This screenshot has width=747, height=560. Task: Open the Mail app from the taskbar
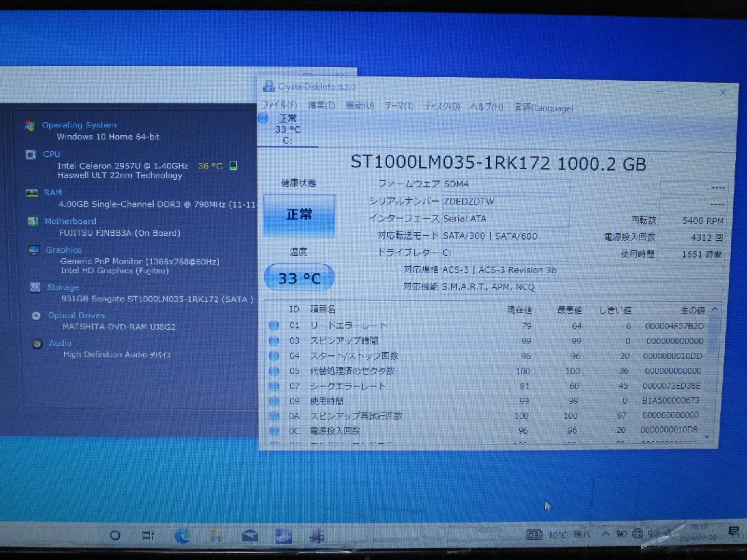pos(250,536)
